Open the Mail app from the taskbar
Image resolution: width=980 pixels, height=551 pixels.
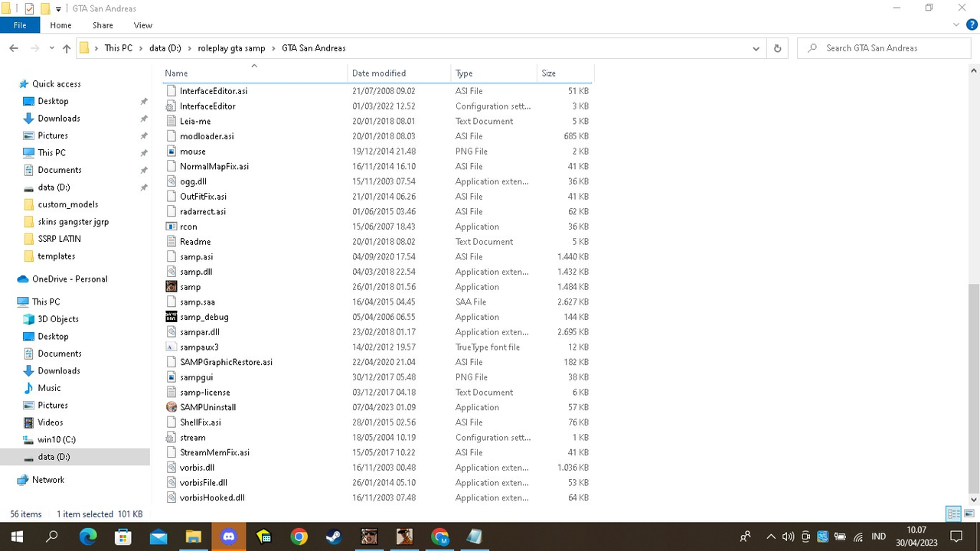click(x=158, y=536)
